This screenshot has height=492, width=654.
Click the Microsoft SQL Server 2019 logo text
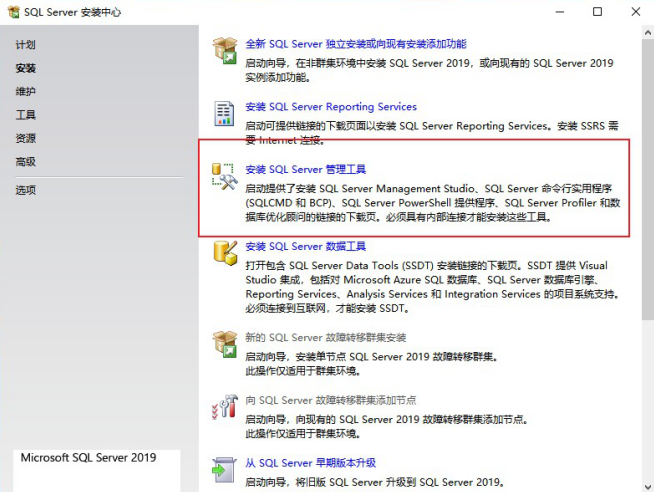(88, 457)
